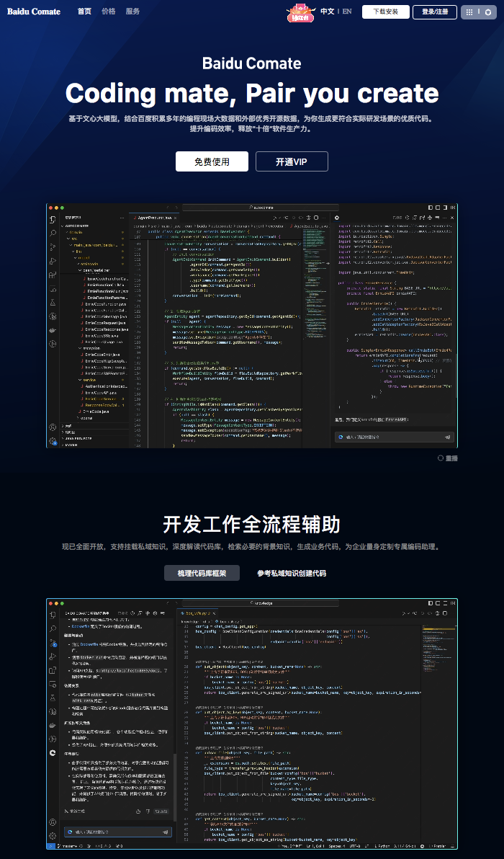The width and height of the screenshot is (504, 859).
Task: Click Search icon in second demo activity bar
Action: pyautogui.click(x=53, y=628)
